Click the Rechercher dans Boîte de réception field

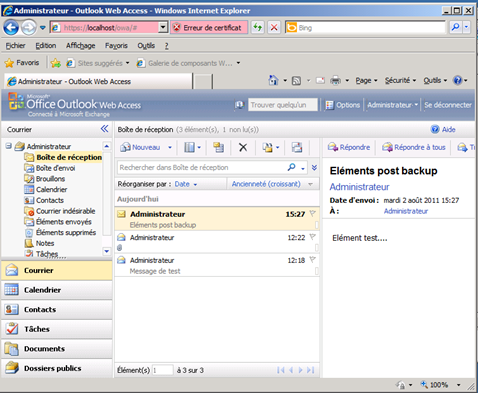(x=201, y=167)
